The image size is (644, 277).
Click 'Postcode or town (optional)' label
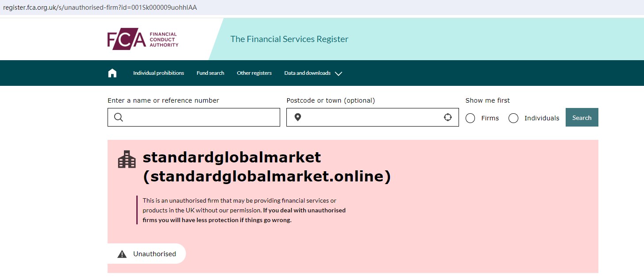pos(331,100)
